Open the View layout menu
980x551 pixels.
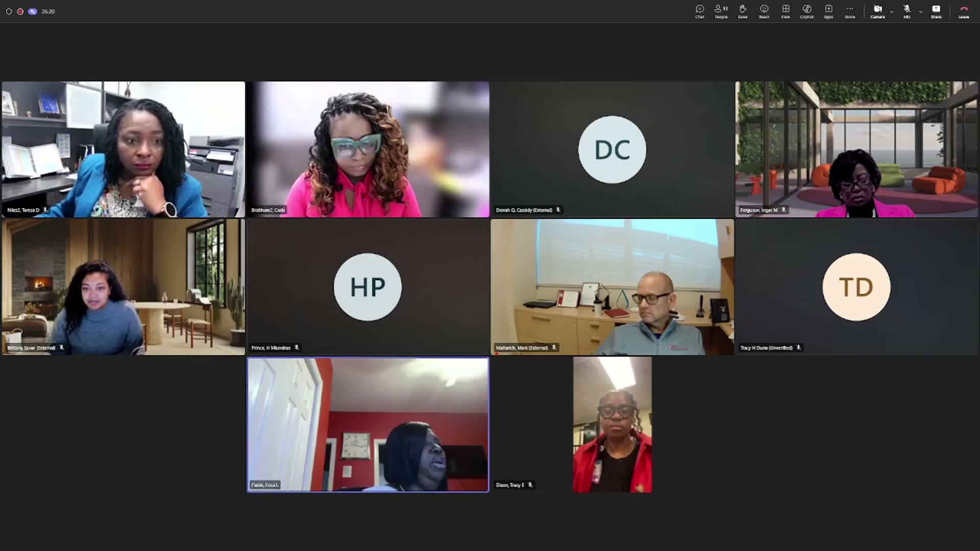[786, 11]
